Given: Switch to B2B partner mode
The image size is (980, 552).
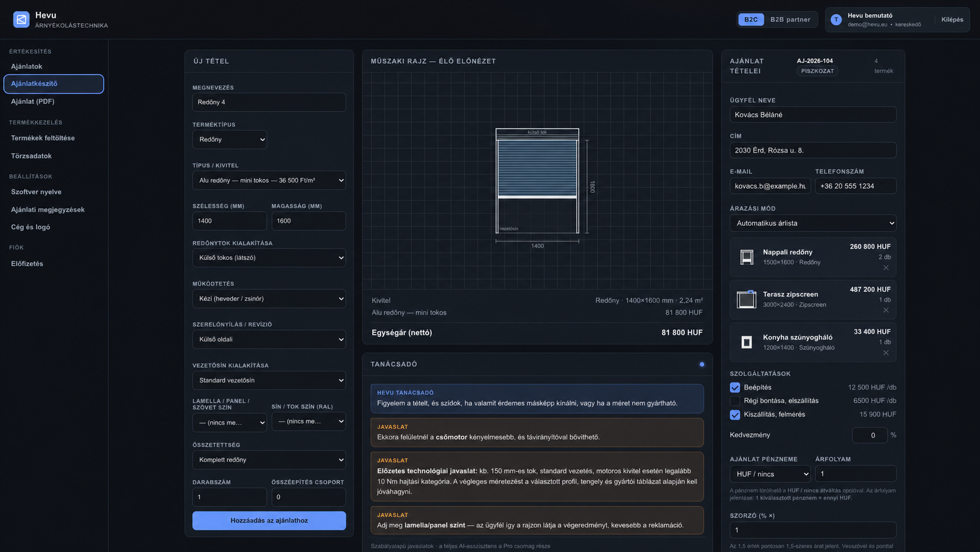Looking at the screenshot, I should point(790,19).
